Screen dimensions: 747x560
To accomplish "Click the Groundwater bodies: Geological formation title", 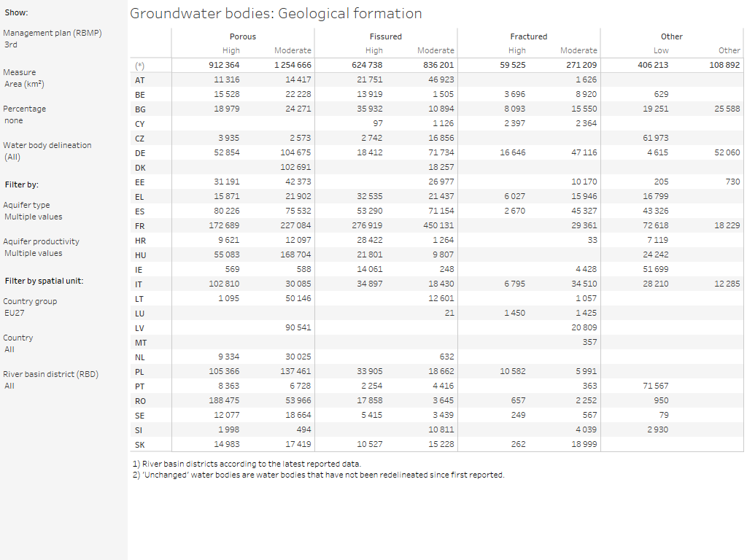I will [x=276, y=13].
